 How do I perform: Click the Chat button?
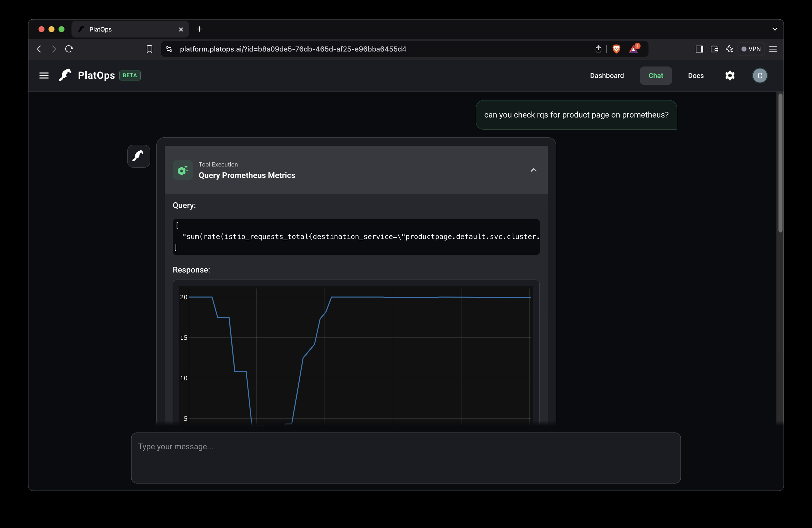tap(656, 75)
